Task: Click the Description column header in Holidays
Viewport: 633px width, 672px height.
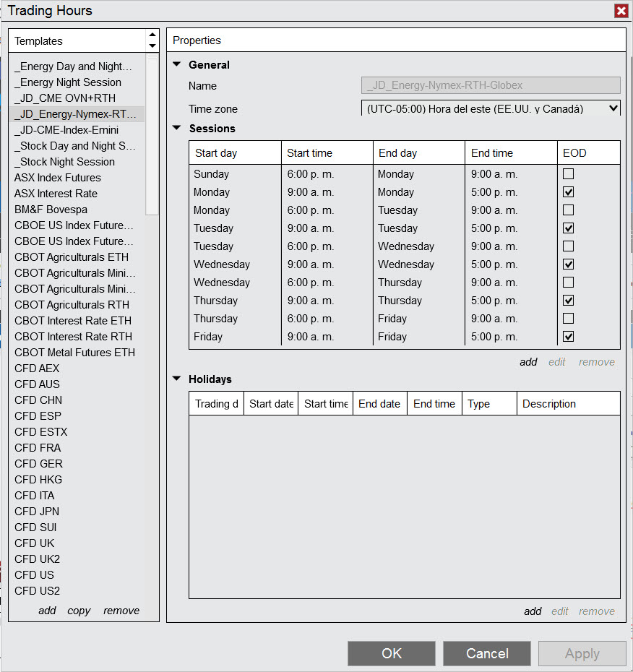Action: coord(569,404)
